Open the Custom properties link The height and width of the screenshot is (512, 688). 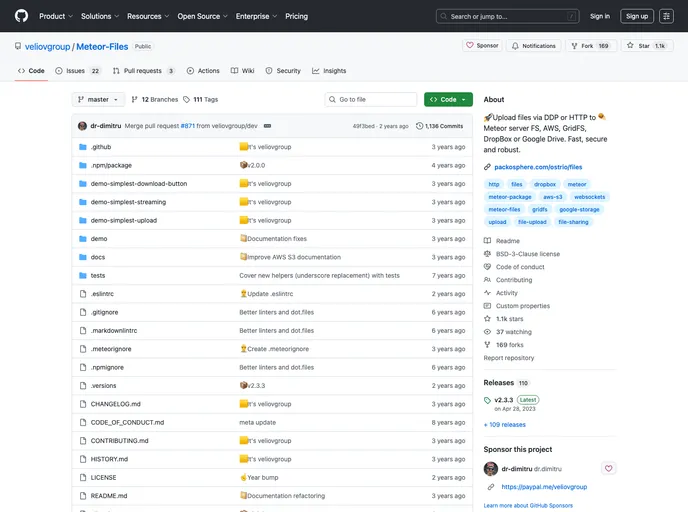click(x=523, y=306)
